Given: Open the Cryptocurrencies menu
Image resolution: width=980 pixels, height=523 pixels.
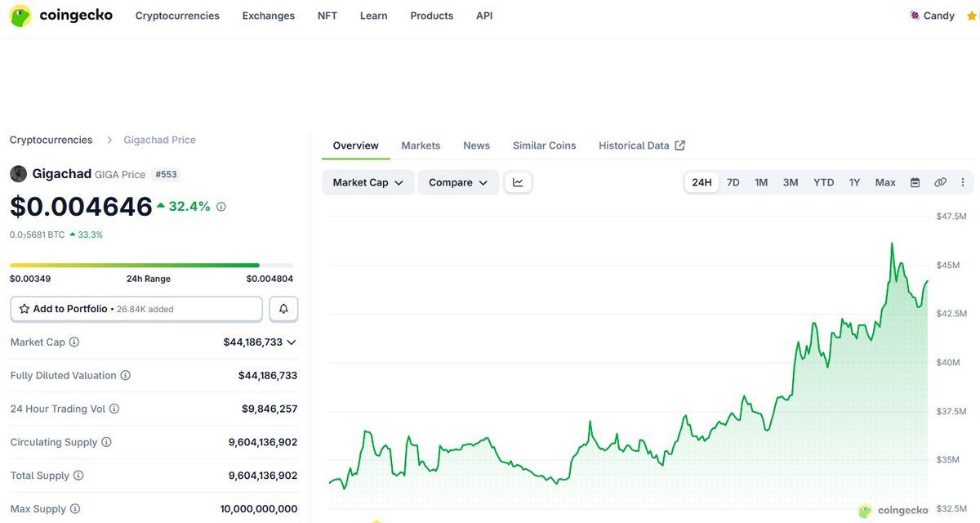Looking at the screenshot, I should 177,16.
